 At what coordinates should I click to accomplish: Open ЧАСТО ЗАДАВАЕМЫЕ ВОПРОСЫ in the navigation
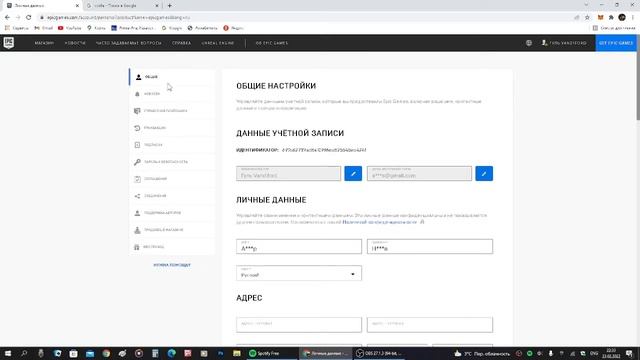click(129, 43)
